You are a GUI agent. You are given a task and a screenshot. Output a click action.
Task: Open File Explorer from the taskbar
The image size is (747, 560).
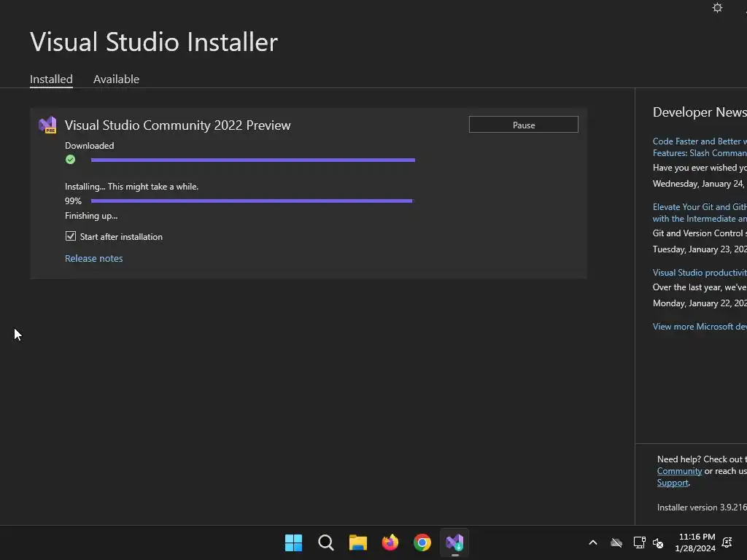[357, 542]
